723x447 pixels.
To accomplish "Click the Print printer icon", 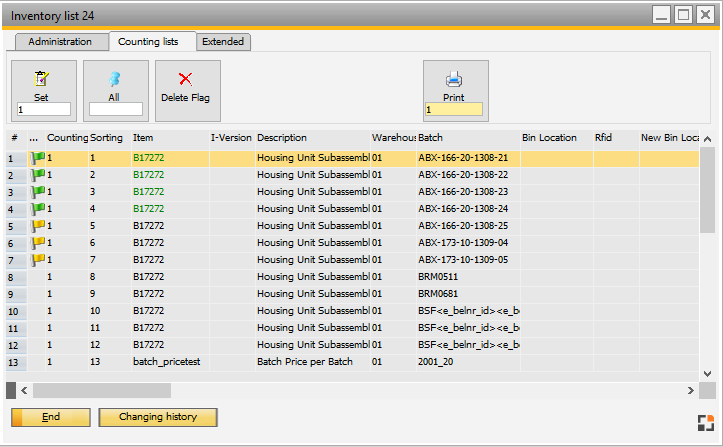I will pyautogui.click(x=454, y=79).
